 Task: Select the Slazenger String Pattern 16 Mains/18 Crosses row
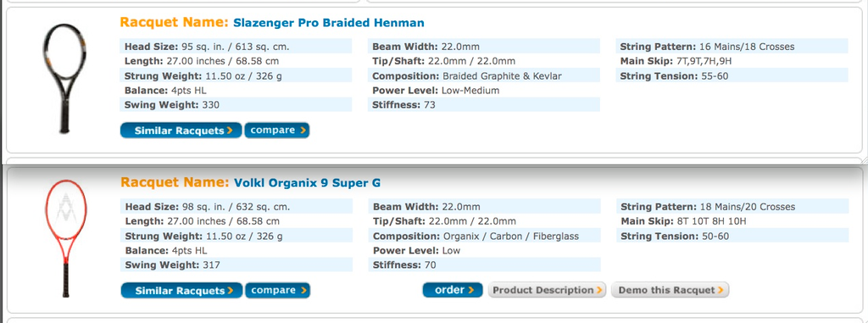pyautogui.click(x=732, y=47)
